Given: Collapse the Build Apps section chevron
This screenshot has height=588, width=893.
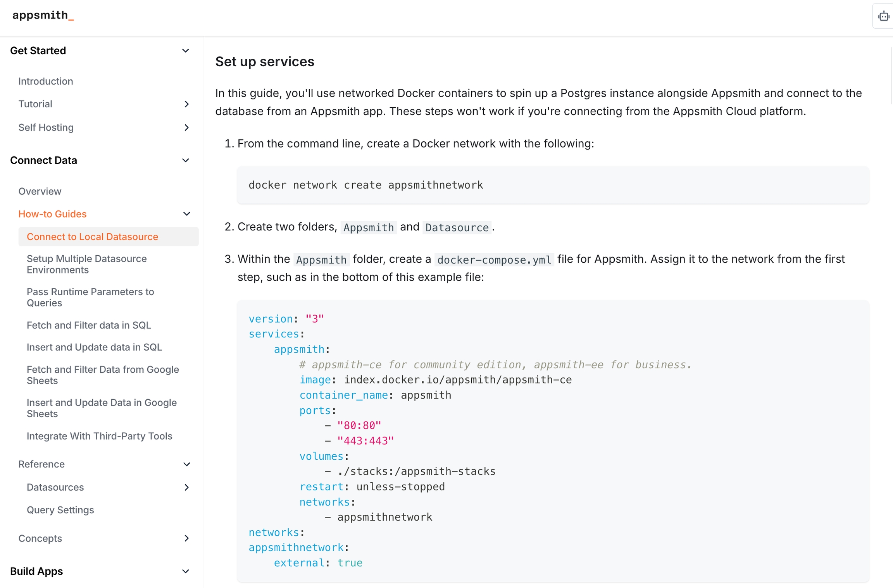Looking at the screenshot, I should tap(186, 571).
